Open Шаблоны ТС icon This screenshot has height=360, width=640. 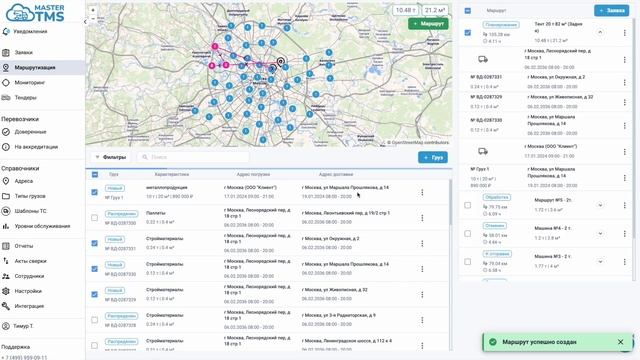(6, 211)
